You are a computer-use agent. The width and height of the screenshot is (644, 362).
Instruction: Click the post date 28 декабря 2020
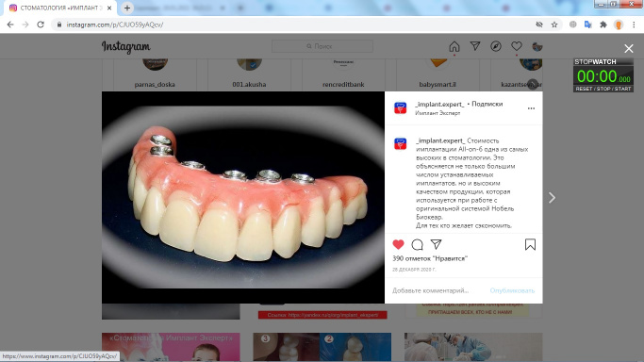[414, 270]
